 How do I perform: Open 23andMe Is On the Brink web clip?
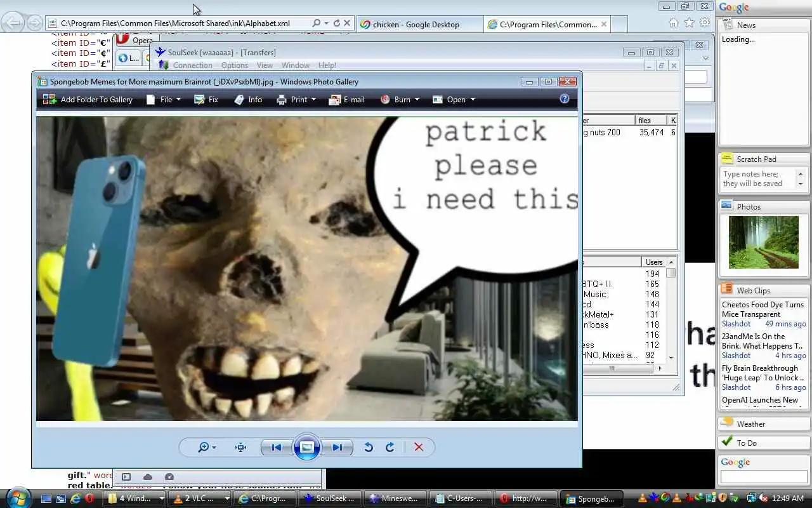(x=763, y=341)
